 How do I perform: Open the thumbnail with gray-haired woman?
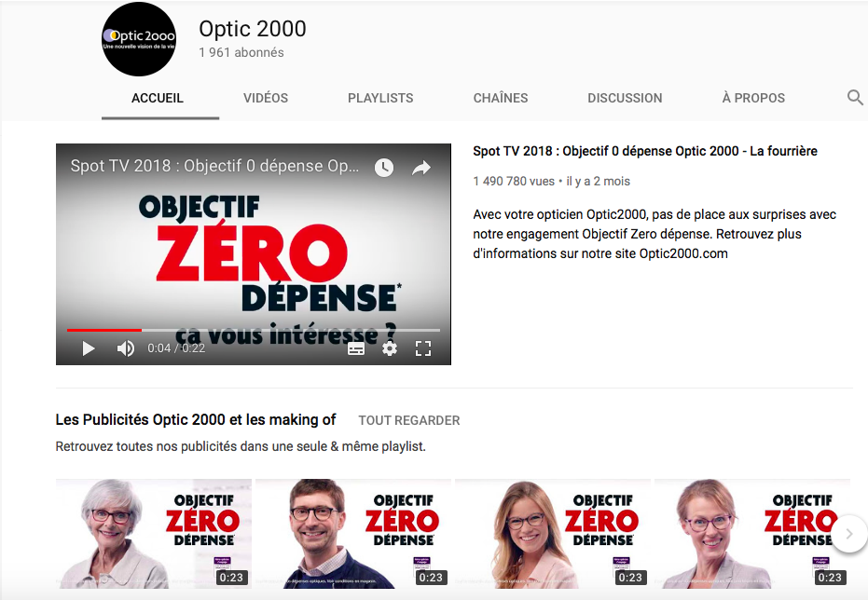154,534
